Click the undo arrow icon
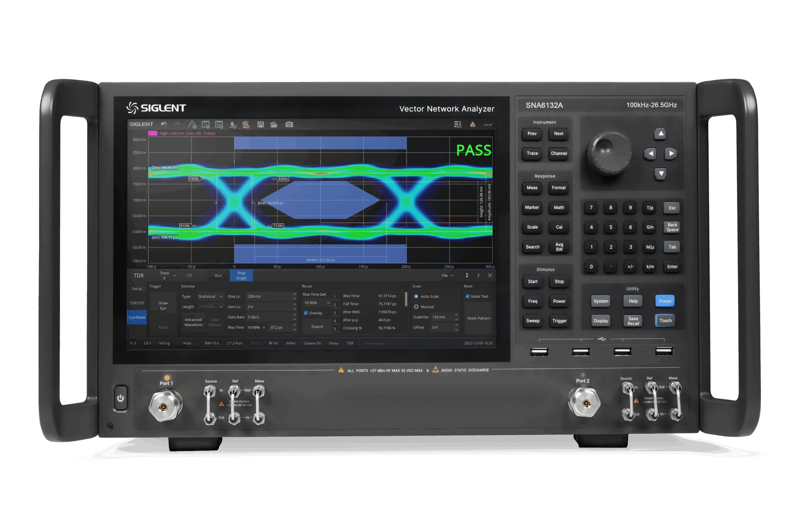The width and height of the screenshot is (798, 532). (x=164, y=125)
